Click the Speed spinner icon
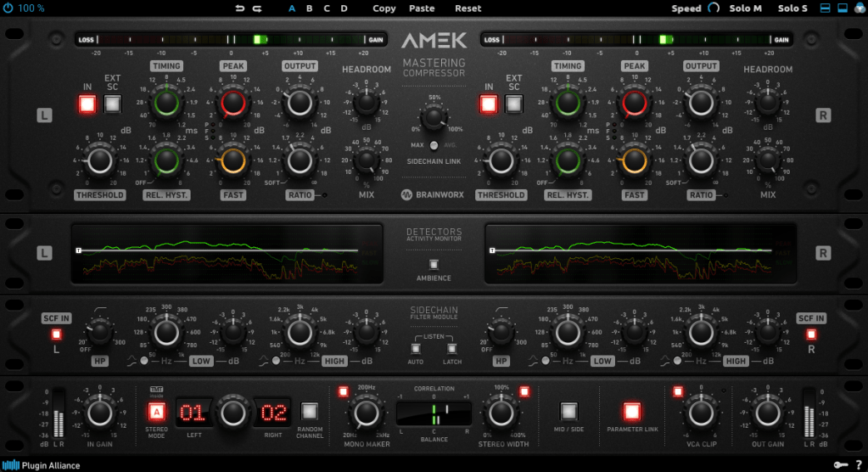The image size is (868, 472). click(x=713, y=8)
